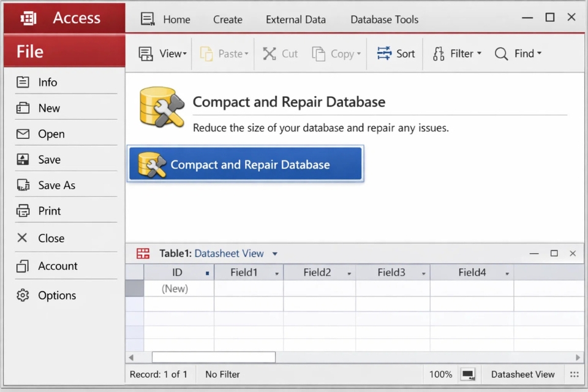Open the Filter dropdown menu

479,54
